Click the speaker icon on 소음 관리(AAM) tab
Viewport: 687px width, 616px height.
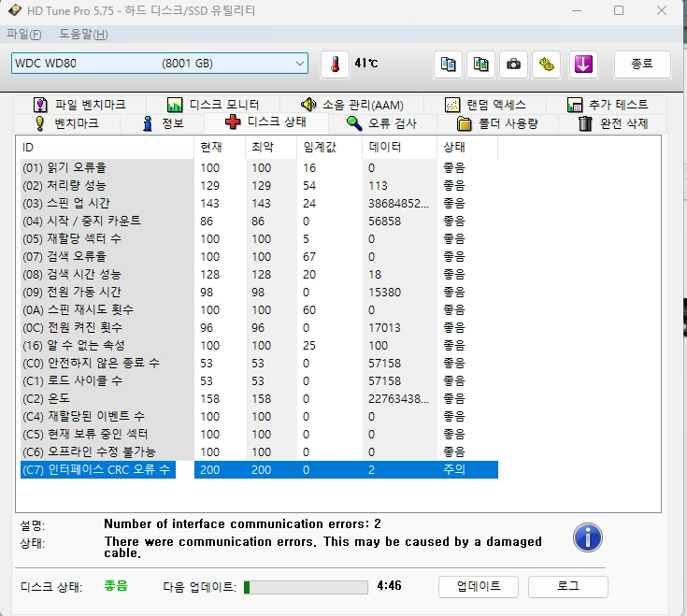tap(308, 105)
